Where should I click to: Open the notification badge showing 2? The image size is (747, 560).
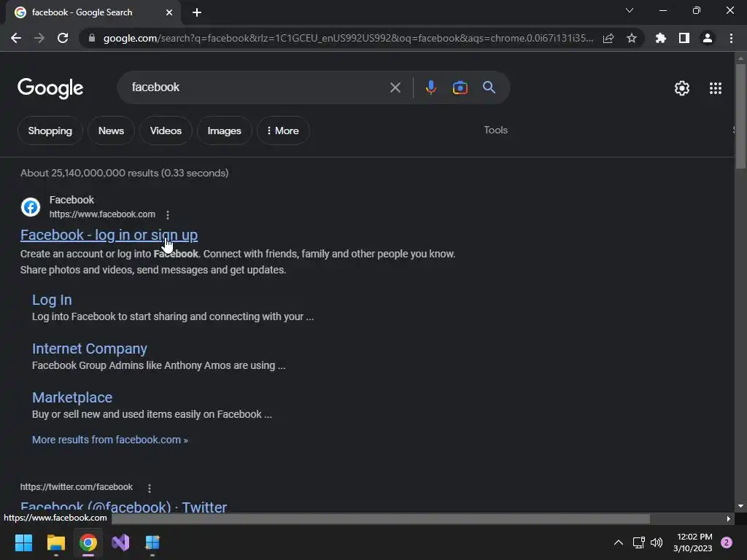pyautogui.click(x=726, y=542)
